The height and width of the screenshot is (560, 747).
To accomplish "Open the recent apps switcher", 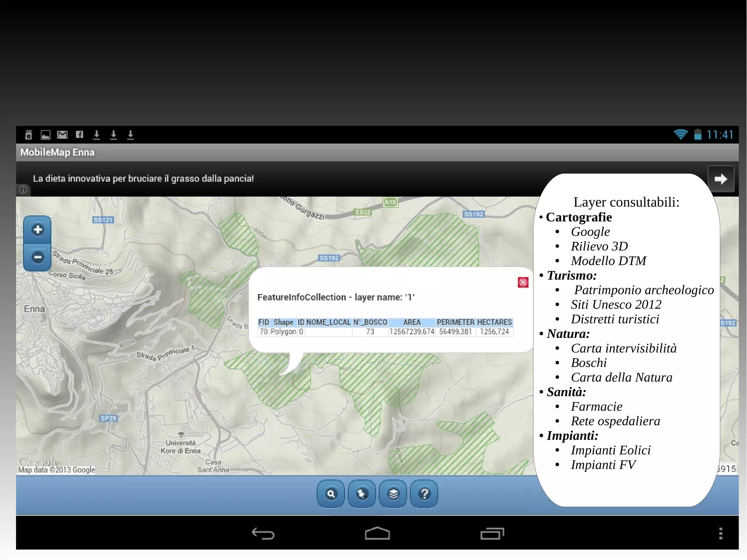I will (492, 534).
